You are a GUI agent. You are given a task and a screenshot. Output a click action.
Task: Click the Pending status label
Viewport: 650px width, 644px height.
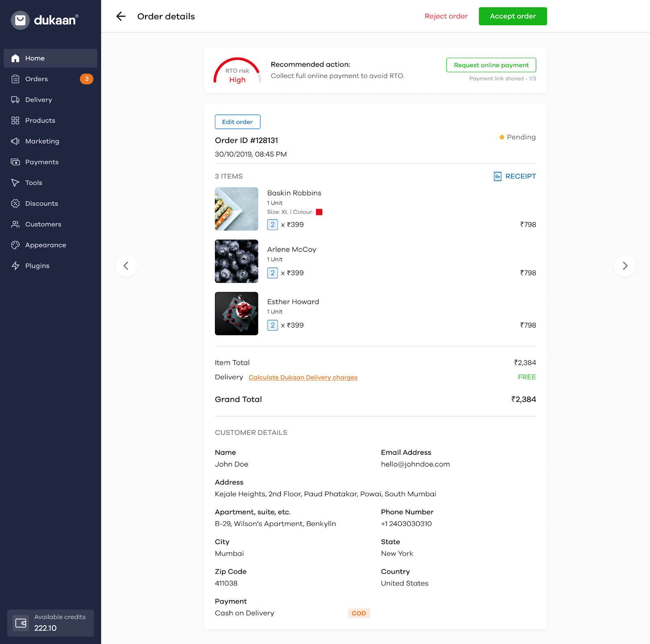pyautogui.click(x=518, y=137)
